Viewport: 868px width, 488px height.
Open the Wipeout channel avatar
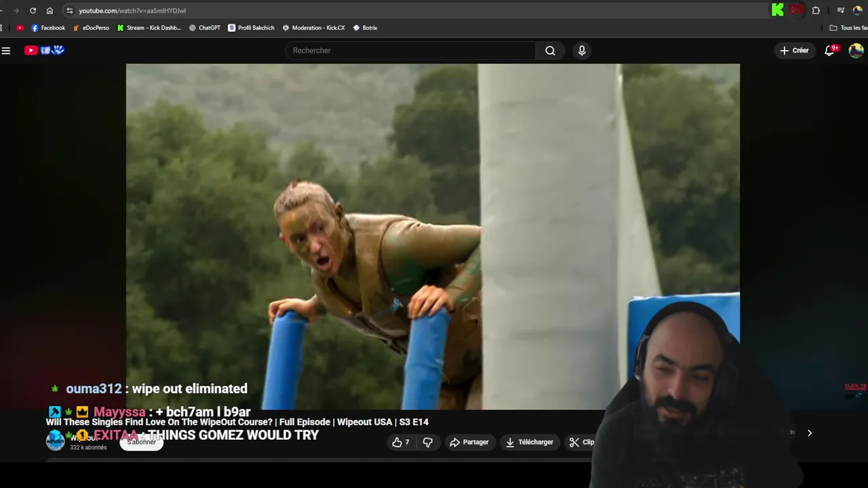click(55, 441)
